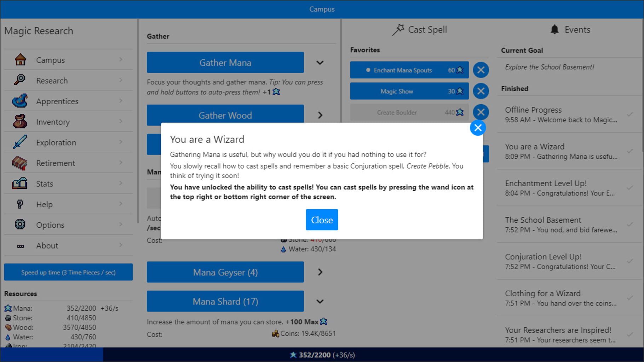
Task: Click the Inventory bag icon
Action: tap(20, 122)
